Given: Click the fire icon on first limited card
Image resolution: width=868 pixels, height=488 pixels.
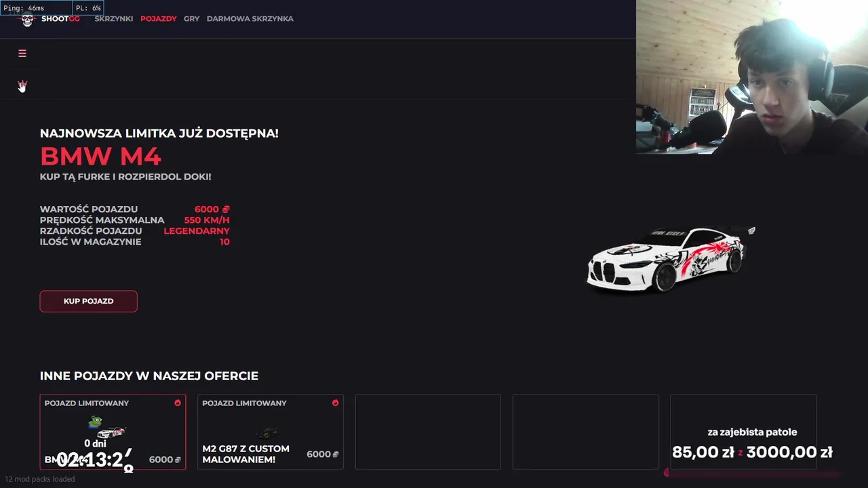Looking at the screenshot, I should [x=178, y=403].
